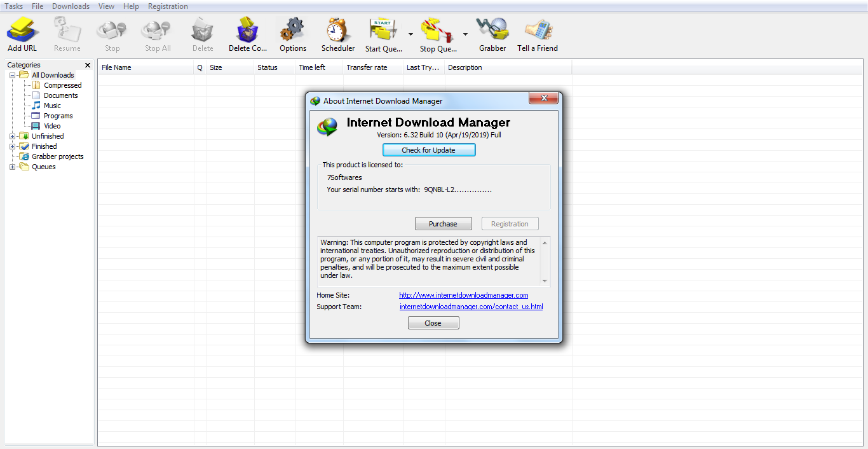This screenshot has width=868, height=449.
Task: Close the About dialog via title X
Action: 544,98
